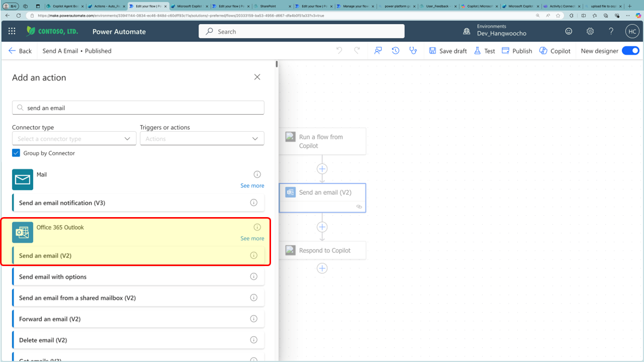Switch to the Actions - Auto browser tab
The height and width of the screenshot is (362, 644).
[106, 6]
